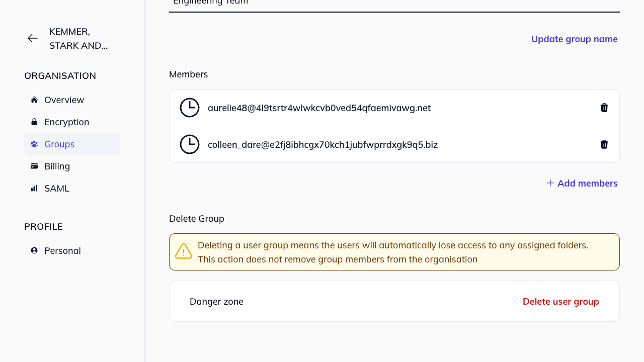644x362 pixels.
Task: Click the Danger zone label
Action: (x=216, y=301)
